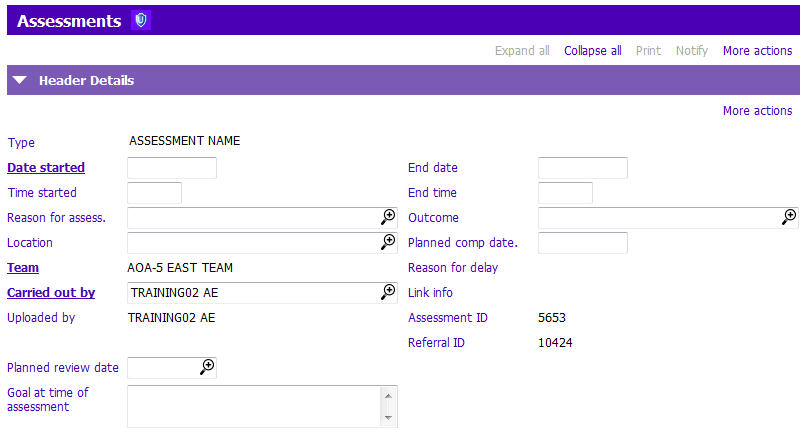805x433 pixels.
Task: Click the Team link label
Action: (23, 268)
